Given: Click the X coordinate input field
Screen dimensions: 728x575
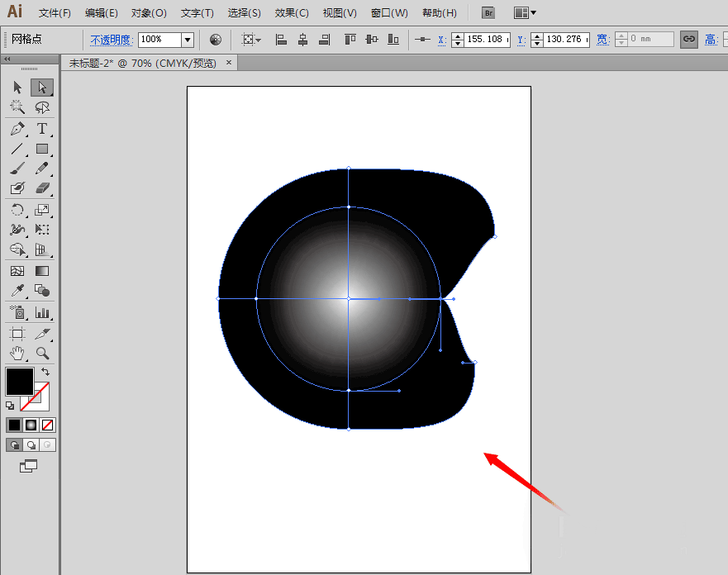Looking at the screenshot, I should point(487,39).
